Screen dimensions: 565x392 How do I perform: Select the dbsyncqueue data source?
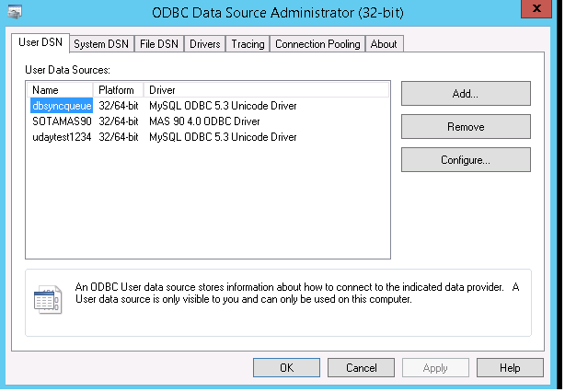pos(61,106)
